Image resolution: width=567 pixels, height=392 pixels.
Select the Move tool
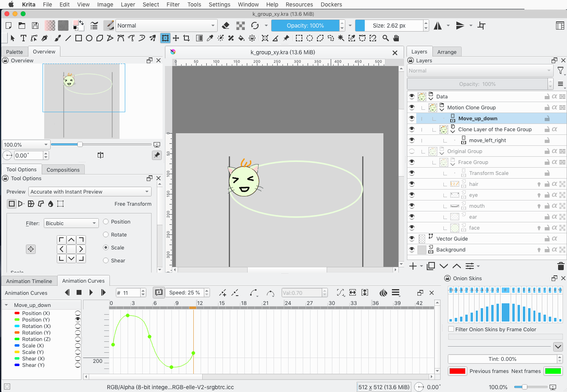tap(176, 38)
